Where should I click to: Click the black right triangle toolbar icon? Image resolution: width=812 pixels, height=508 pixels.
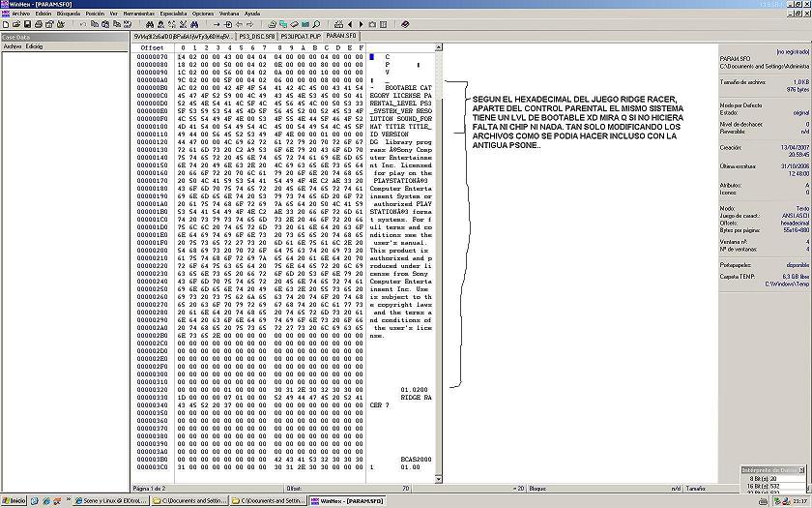[x=361, y=24]
